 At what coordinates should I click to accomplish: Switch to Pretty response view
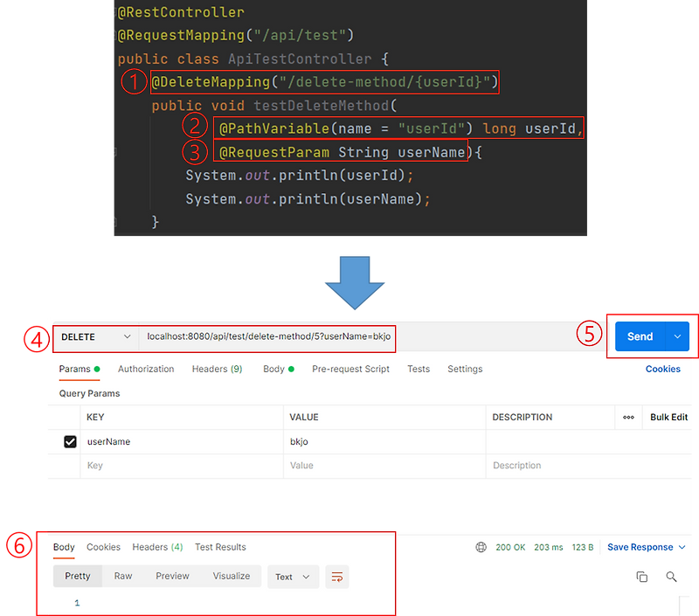77,577
